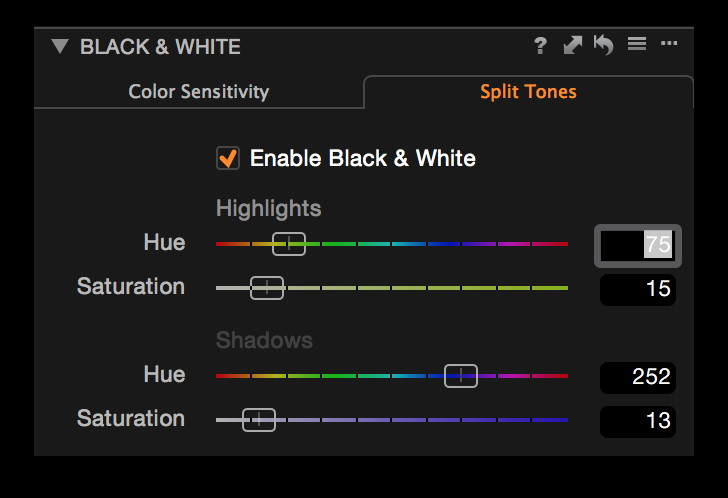Switch to the Color Sensitivity tab

(x=198, y=92)
